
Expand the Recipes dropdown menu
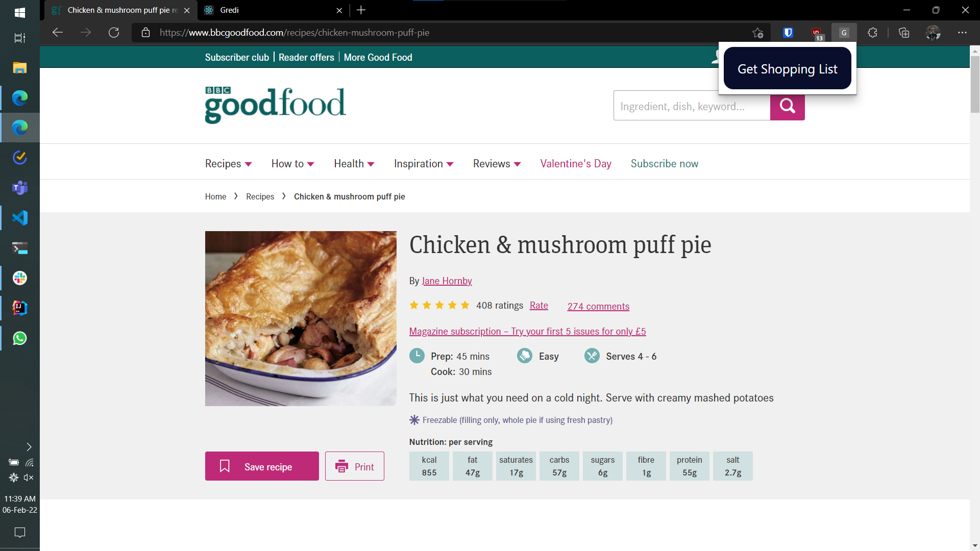228,164
